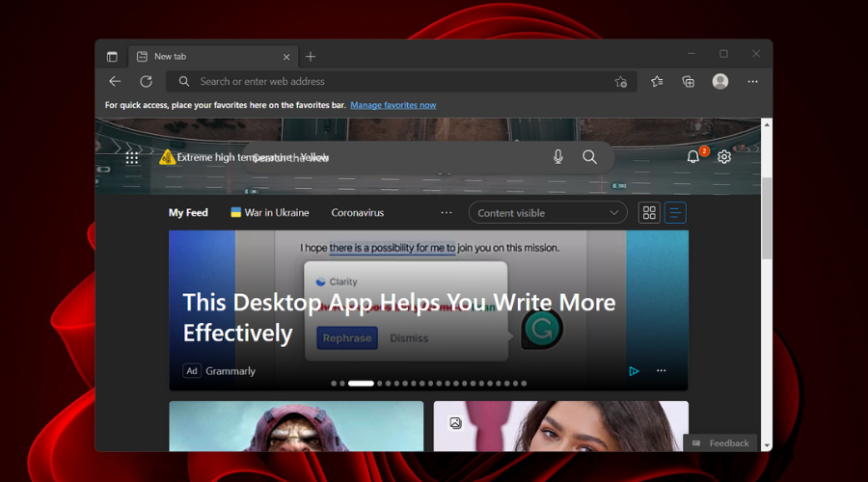Open the Grammarly desktop app headline
The height and width of the screenshot is (482, 868).
coord(399,318)
